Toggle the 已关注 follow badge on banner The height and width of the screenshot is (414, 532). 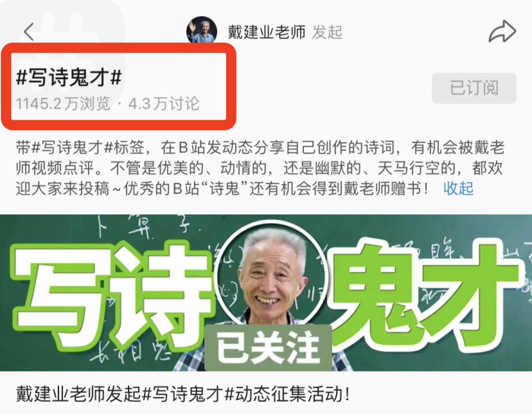coord(268,348)
